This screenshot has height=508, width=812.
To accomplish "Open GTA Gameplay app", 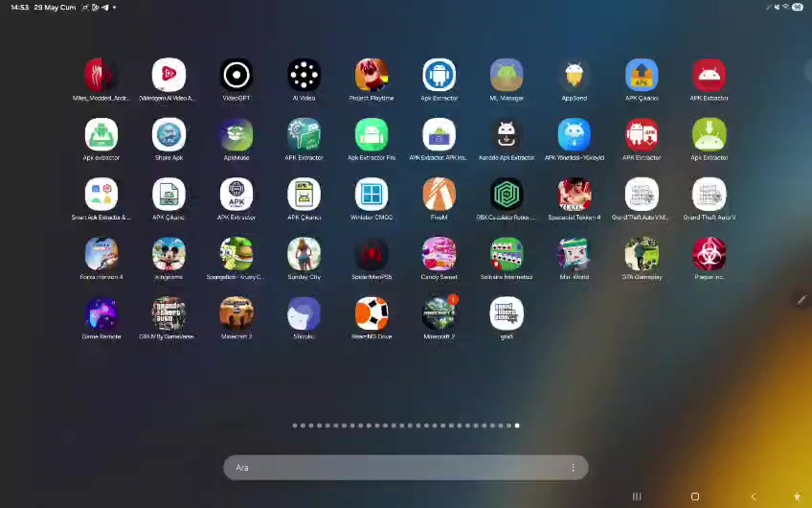I will point(642,255).
